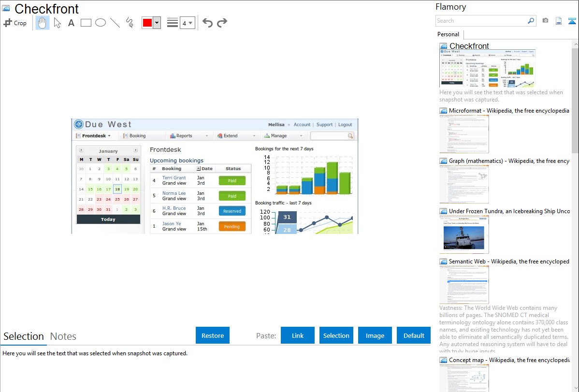
Task: Select the Crop tool
Action: [x=15, y=23]
